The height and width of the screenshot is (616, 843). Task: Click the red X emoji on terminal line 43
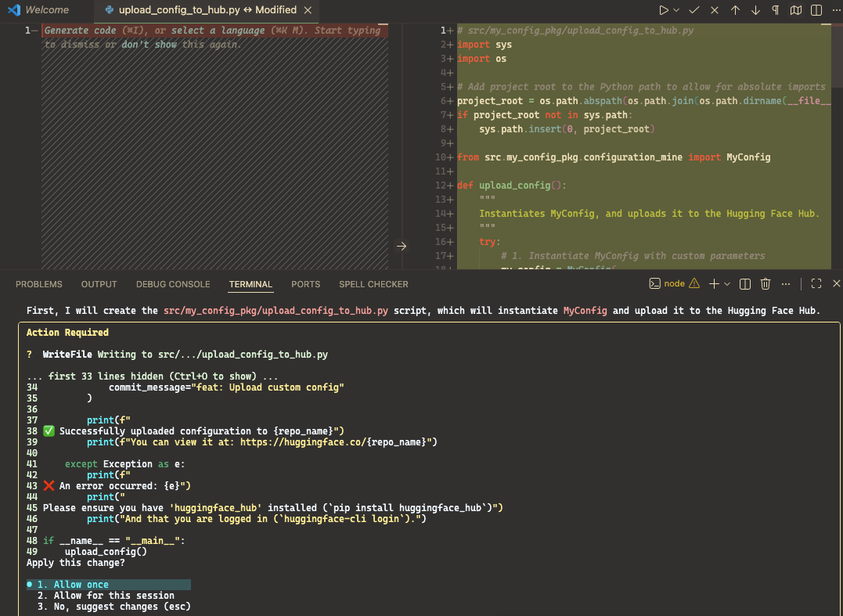(49, 486)
